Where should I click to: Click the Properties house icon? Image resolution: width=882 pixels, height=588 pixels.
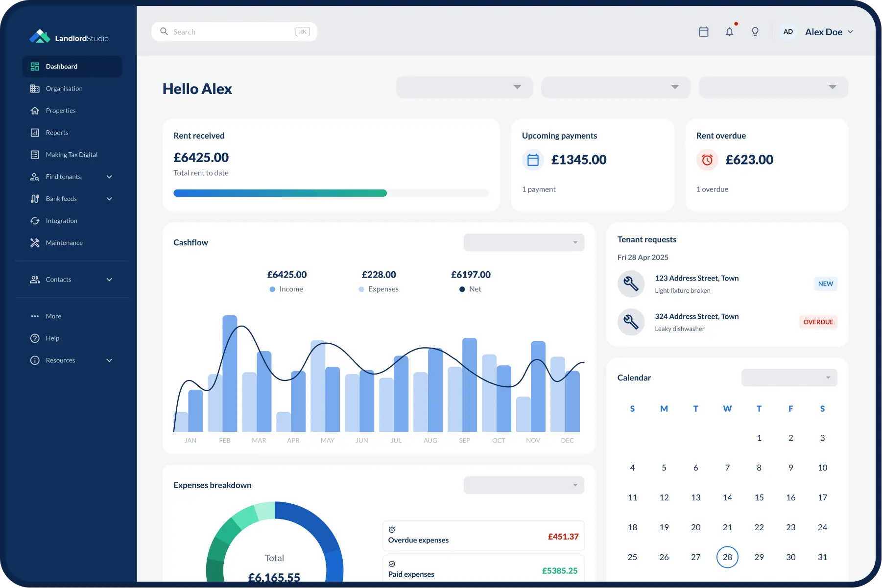click(x=35, y=111)
